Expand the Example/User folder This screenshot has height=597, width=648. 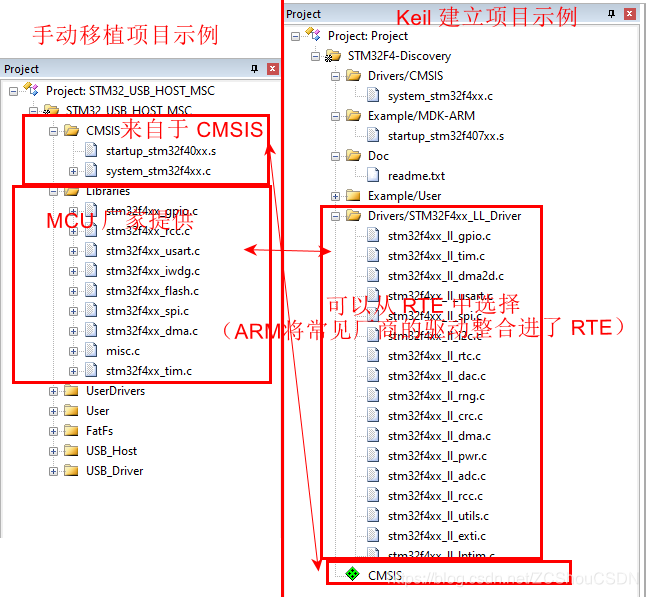coord(335,197)
